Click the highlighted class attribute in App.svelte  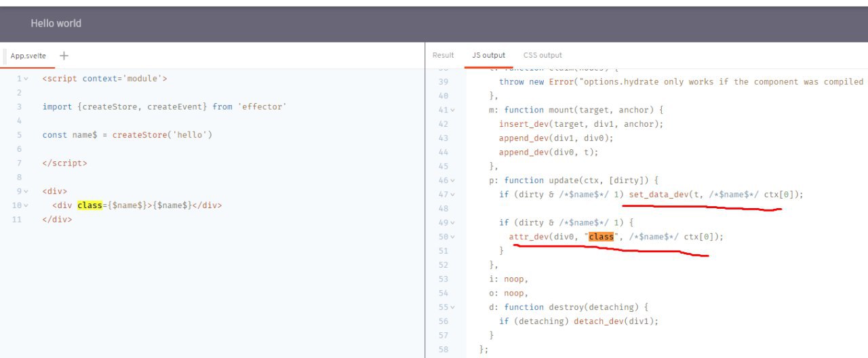point(89,205)
